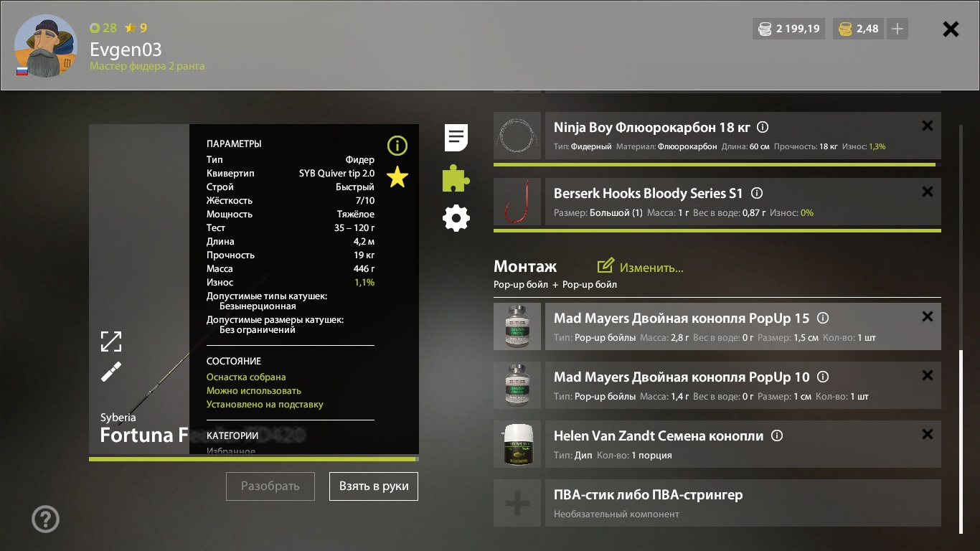Click Pop-up бойл + Pop-up бойл text
The height and width of the screenshot is (551, 980).
click(x=555, y=285)
